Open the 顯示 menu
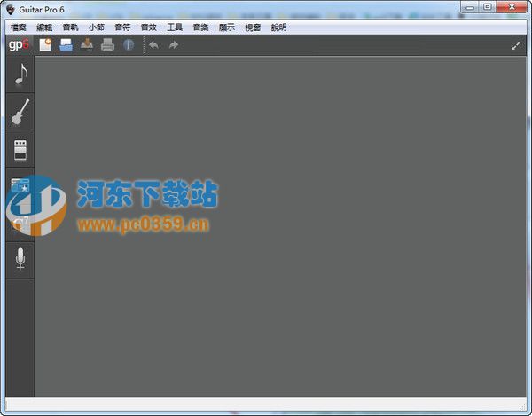The width and height of the screenshot is (532, 416). pyautogui.click(x=227, y=27)
